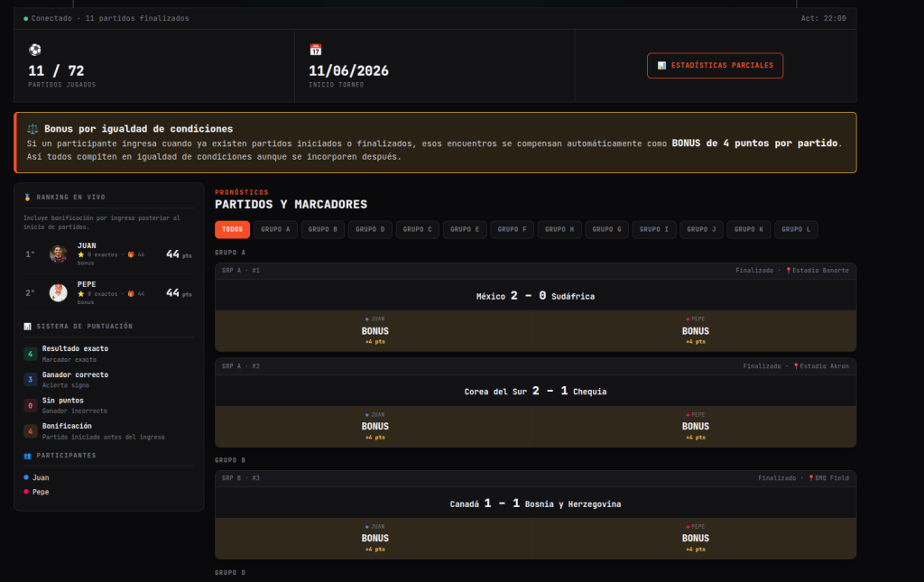Filter matches by Grupo A
This screenshot has height=582, width=924.
tap(275, 229)
